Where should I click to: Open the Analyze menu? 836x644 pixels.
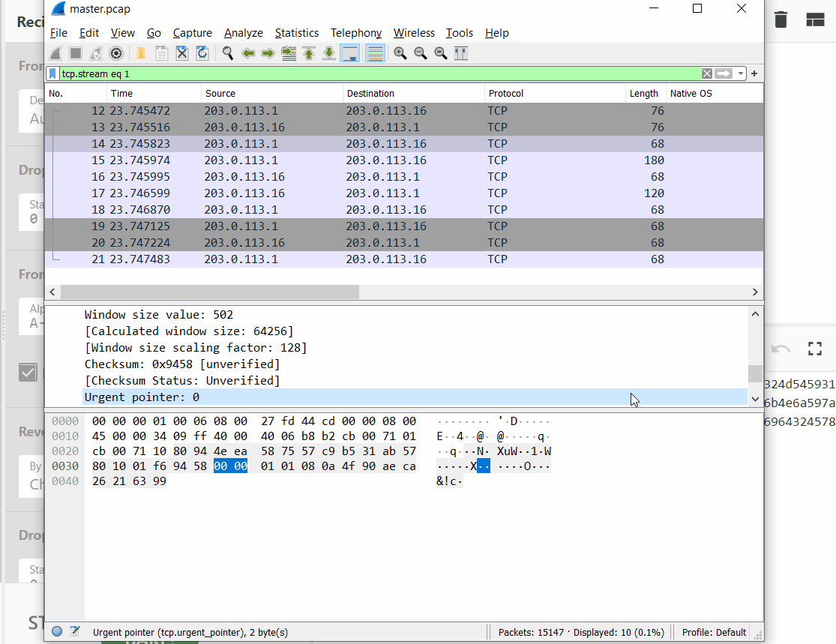pyautogui.click(x=244, y=33)
